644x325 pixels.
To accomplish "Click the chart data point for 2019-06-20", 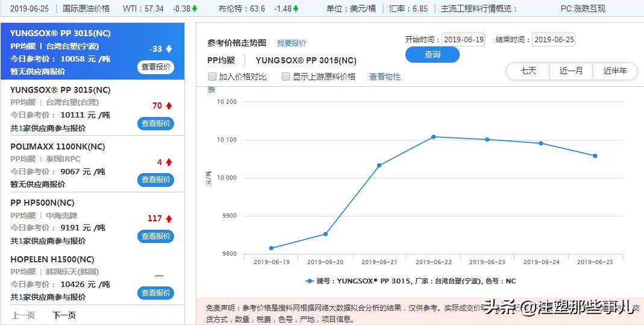I will point(325,234).
